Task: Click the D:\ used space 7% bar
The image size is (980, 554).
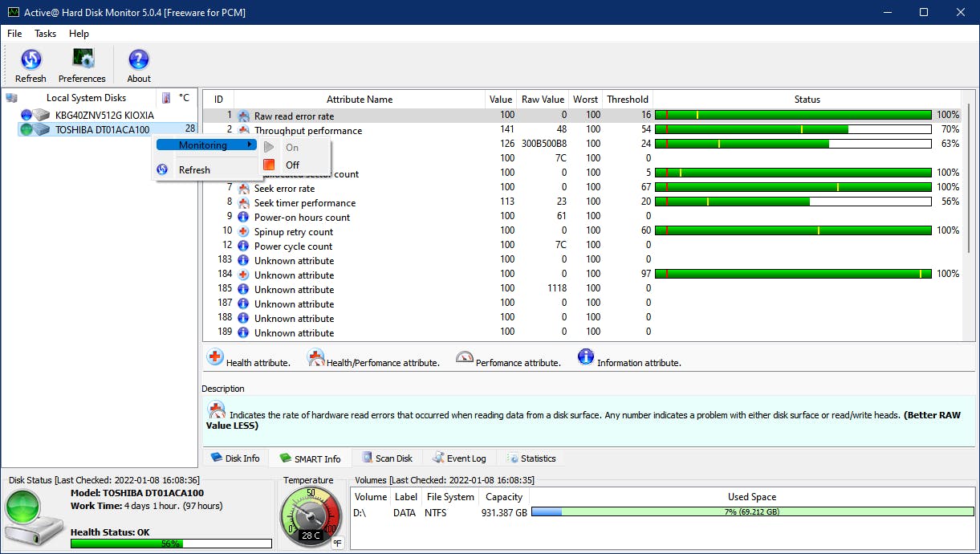Action: [752, 511]
